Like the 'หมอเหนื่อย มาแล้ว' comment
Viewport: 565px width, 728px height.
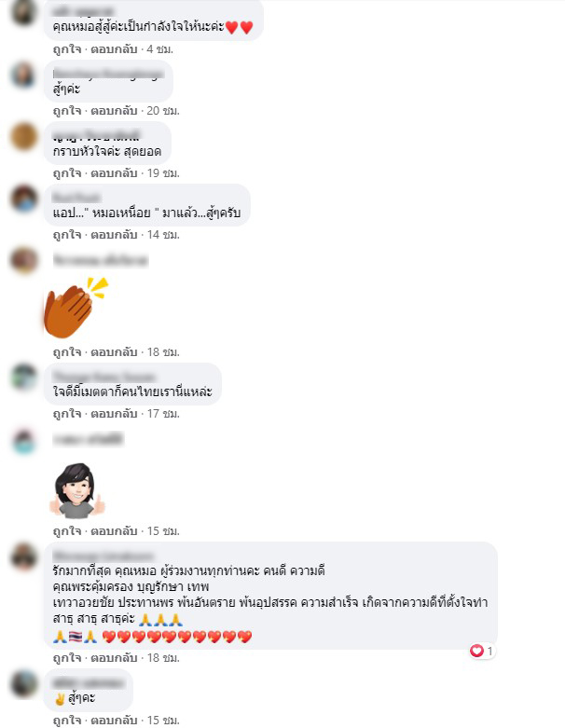point(67,235)
